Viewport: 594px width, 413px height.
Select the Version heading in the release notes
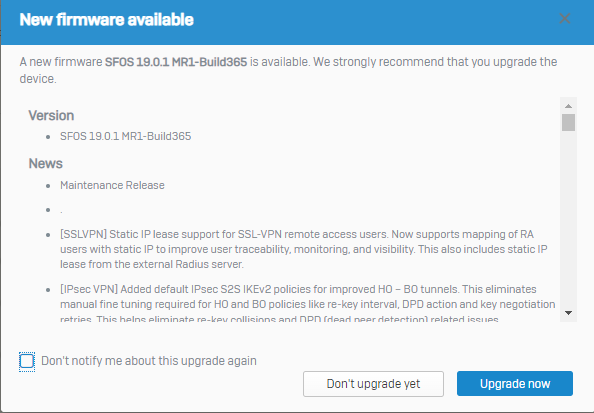coord(51,116)
